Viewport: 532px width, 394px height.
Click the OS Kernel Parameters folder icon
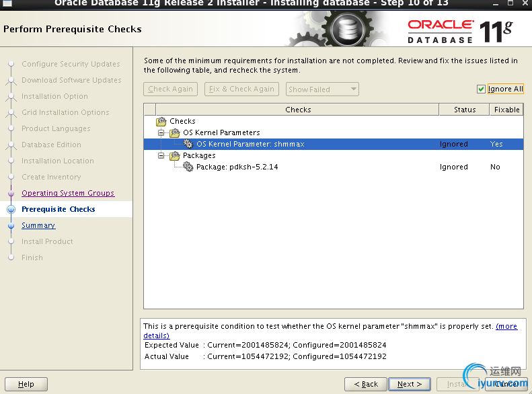pos(175,132)
